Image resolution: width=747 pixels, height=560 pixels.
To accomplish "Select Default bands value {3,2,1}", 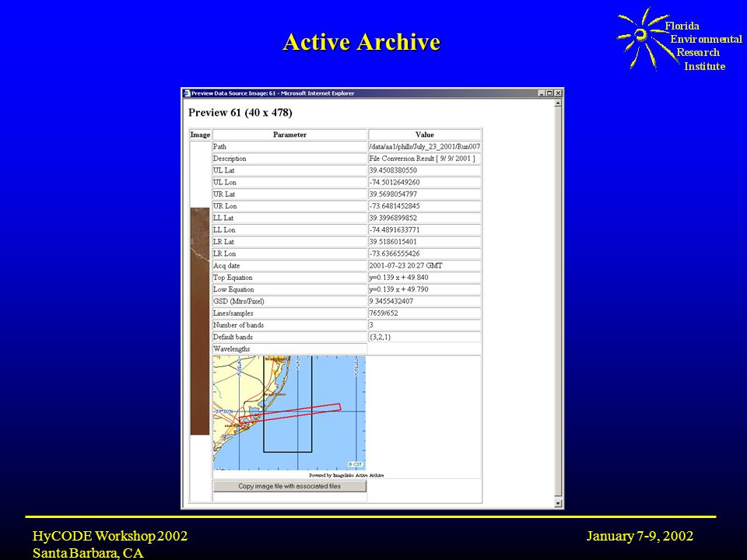I will [x=380, y=337].
